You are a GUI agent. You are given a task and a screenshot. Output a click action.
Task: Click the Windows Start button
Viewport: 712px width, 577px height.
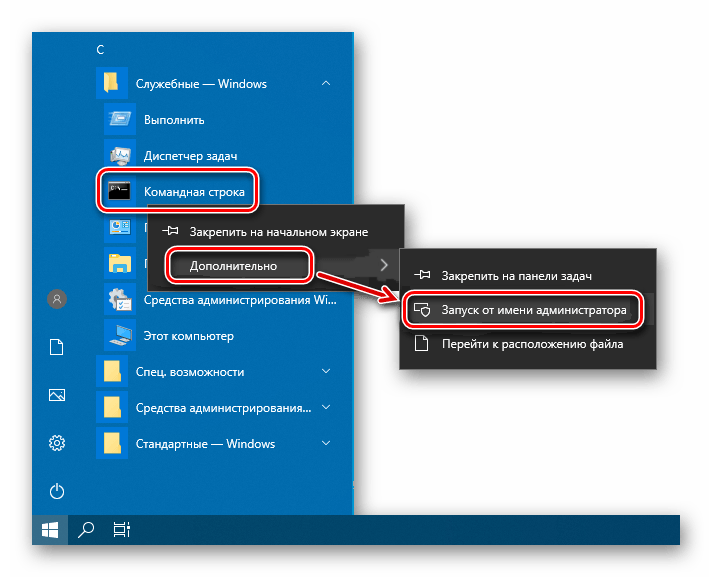[x=50, y=530]
